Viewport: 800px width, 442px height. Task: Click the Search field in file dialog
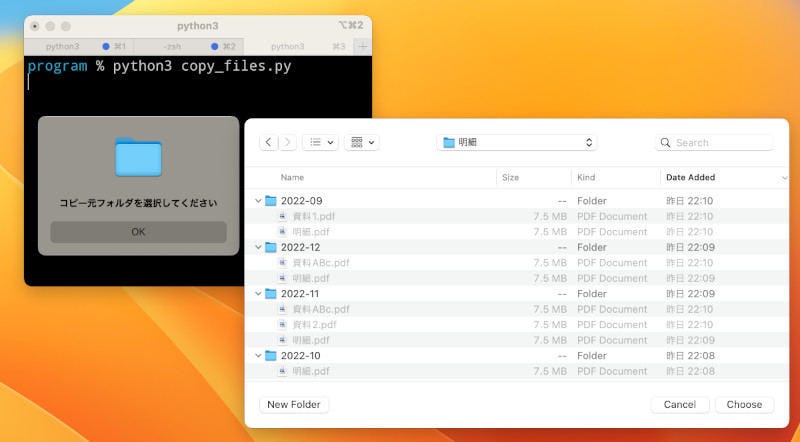(715, 143)
